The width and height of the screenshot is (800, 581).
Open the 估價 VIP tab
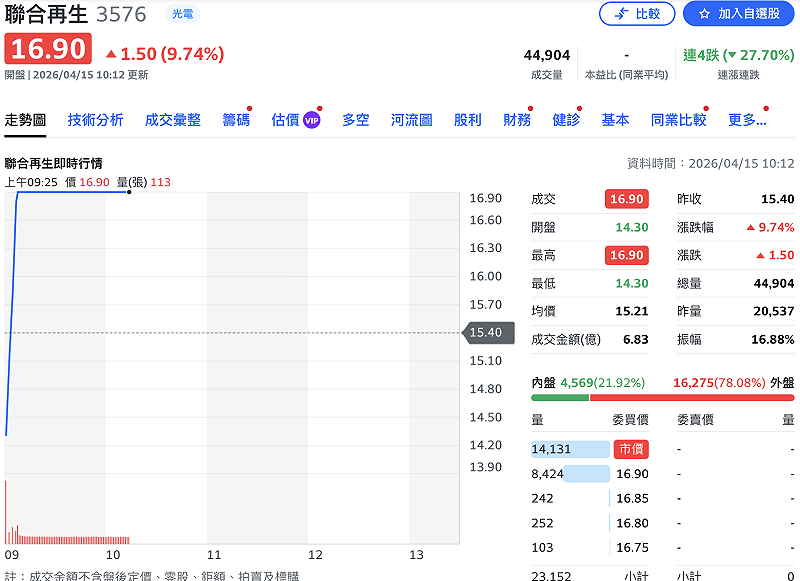click(x=286, y=120)
